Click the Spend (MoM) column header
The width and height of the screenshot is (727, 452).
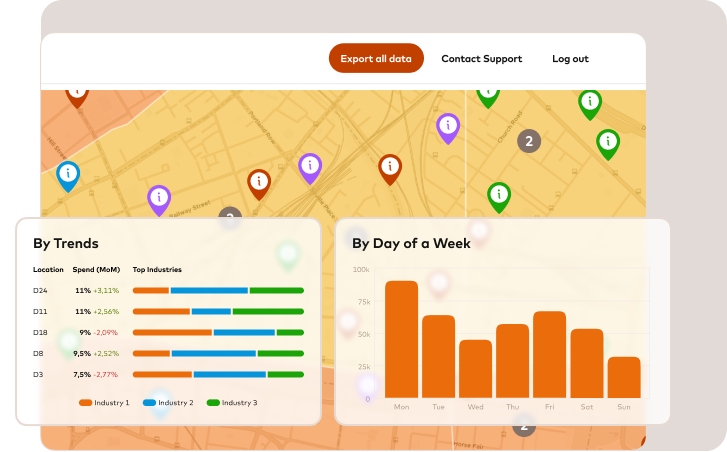click(x=96, y=270)
